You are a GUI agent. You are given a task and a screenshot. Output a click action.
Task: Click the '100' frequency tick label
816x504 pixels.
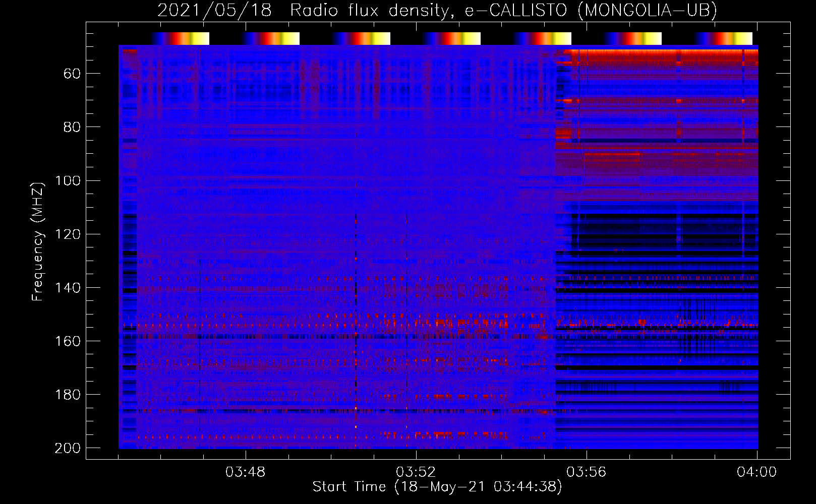pyautogui.click(x=68, y=181)
